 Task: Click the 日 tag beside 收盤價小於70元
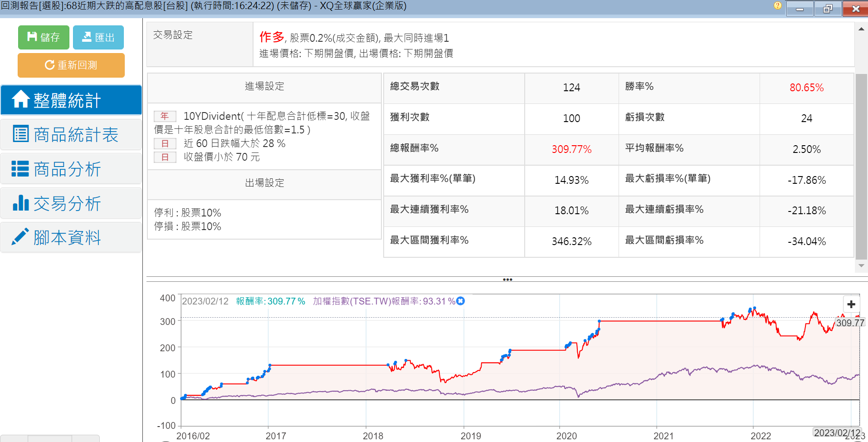point(165,157)
